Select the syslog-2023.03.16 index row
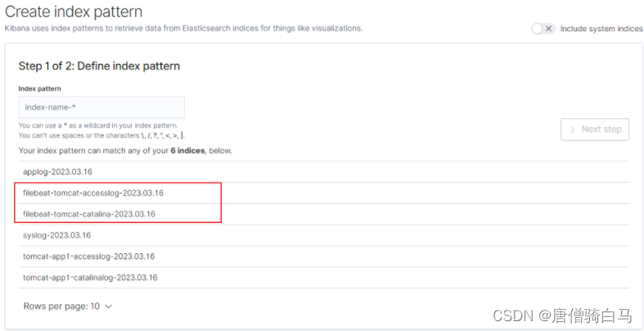This screenshot has height=331, width=644. tap(56, 236)
